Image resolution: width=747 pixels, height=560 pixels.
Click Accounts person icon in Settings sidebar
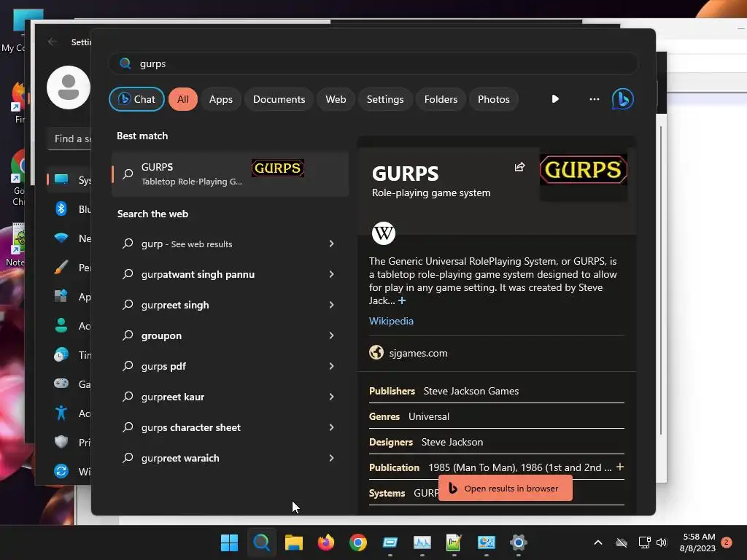tap(61, 325)
